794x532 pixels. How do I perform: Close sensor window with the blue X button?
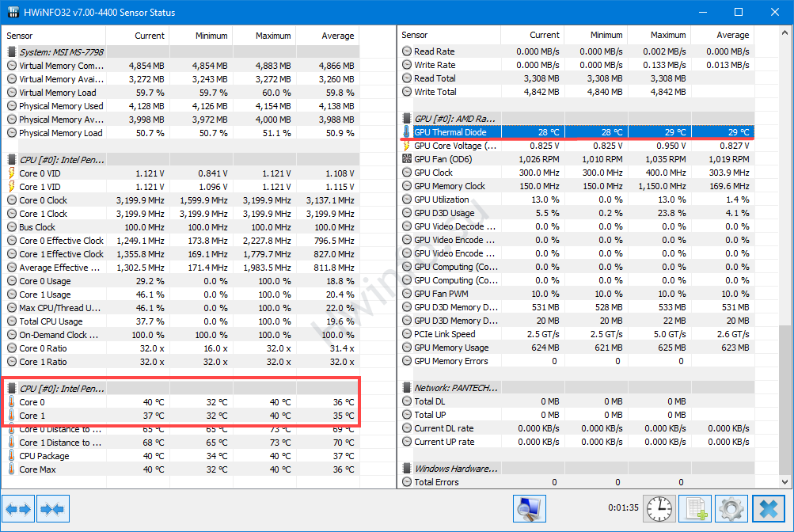tap(768, 509)
